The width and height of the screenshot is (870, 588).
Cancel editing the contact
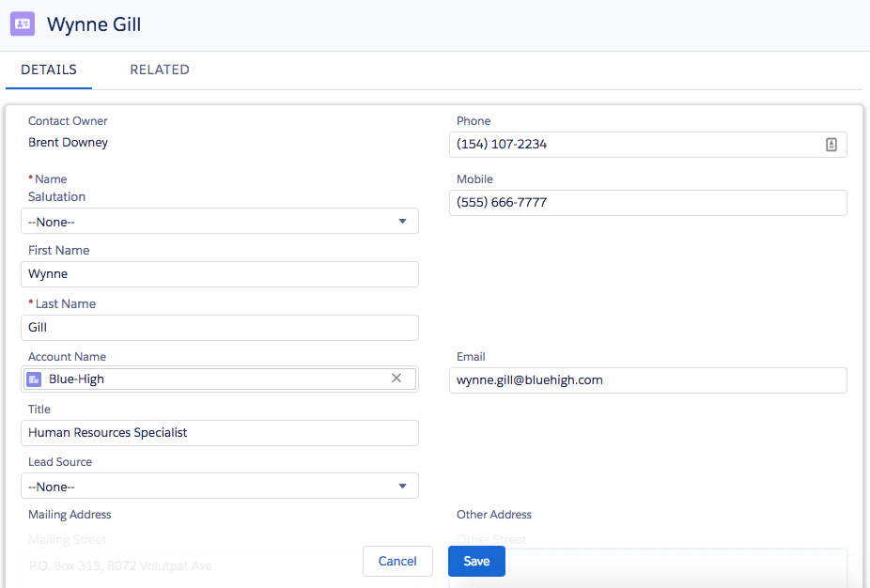pos(397,561)
